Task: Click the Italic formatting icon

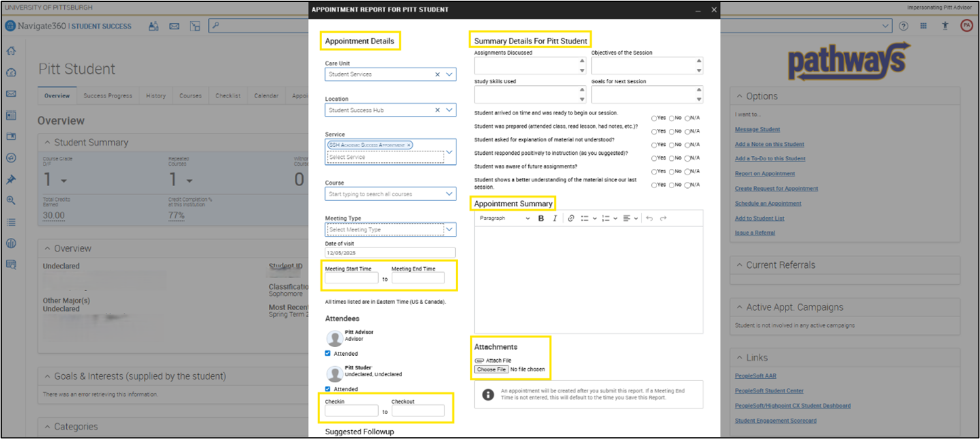Action: click(x=555, y=218)
